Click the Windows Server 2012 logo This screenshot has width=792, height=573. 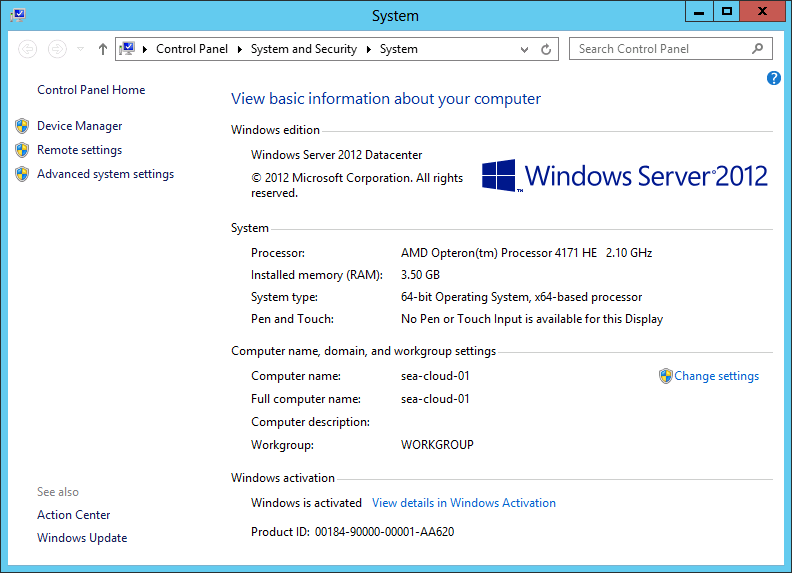click(x=624, y=176)
